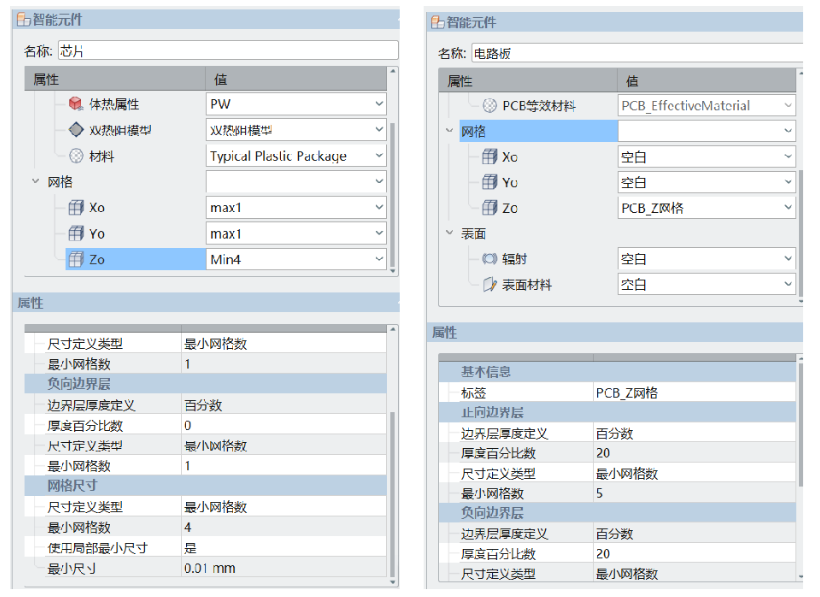This screenshot has width=820, height=597.
Task: Collapse the 表面 group in the 电路板 panel
Action: pos(449,233)
